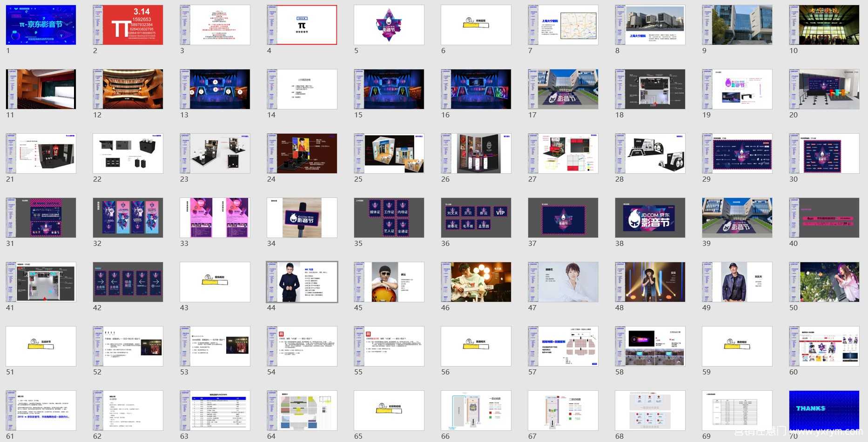
Task: Select slide 50, singer in pink light
Action: click(x=824, y=282)
